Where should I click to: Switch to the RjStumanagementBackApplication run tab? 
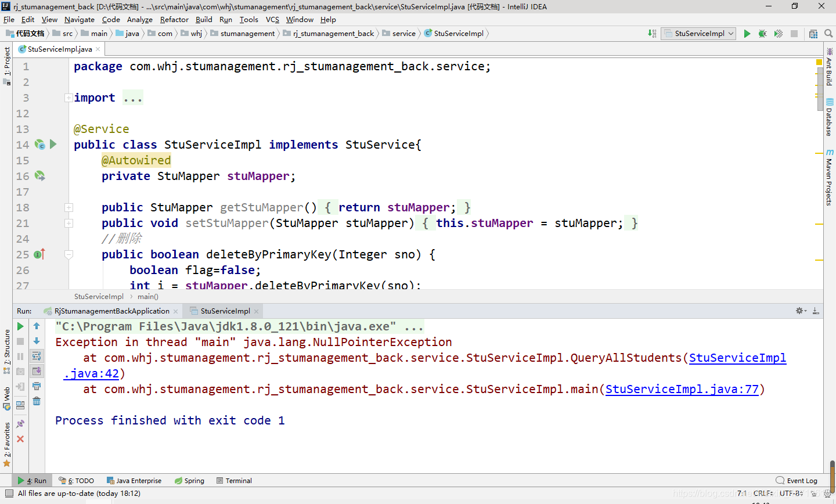(111, 311)
